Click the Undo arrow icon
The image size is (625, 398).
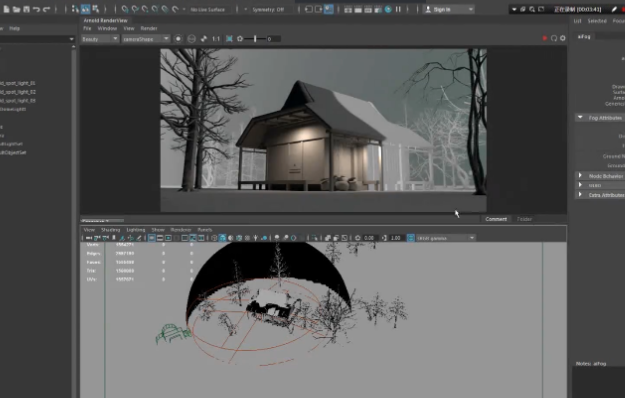36,9
